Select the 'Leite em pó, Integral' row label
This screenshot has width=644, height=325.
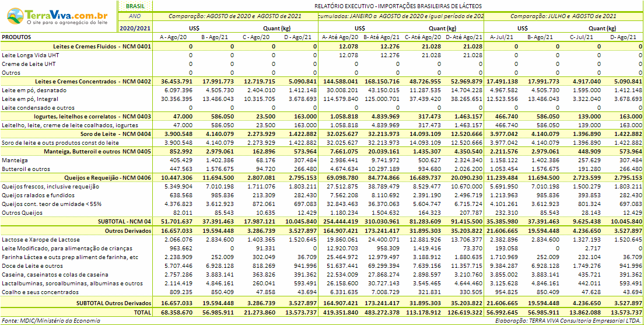29,99
